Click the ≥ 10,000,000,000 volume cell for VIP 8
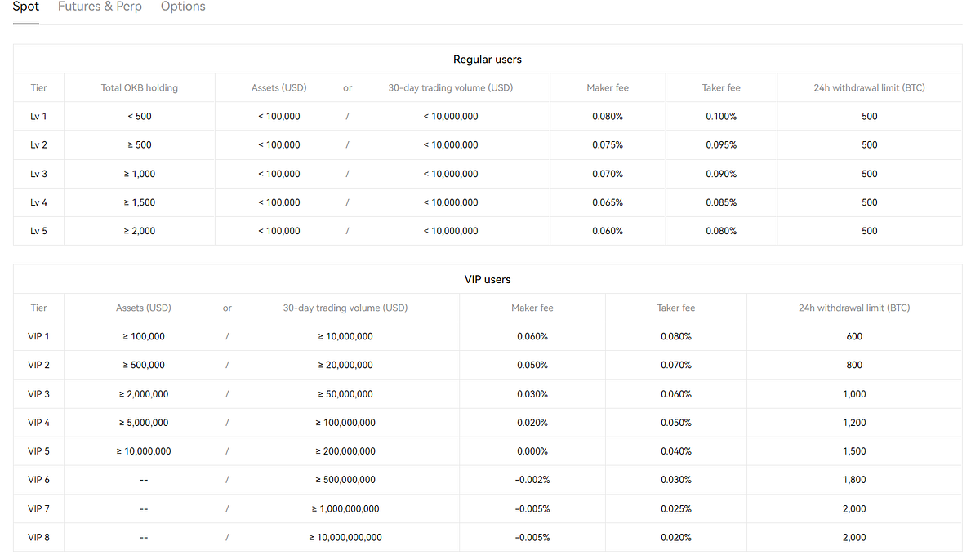Image resolution: width=980 pixels, height=559 pixels. tap(345, 537)
